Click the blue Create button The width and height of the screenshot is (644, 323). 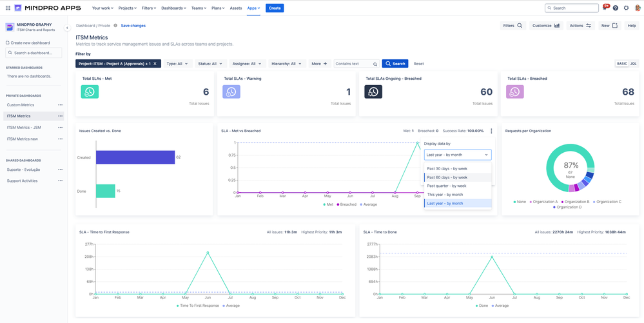pyautogui.click(x=275, y=8)
